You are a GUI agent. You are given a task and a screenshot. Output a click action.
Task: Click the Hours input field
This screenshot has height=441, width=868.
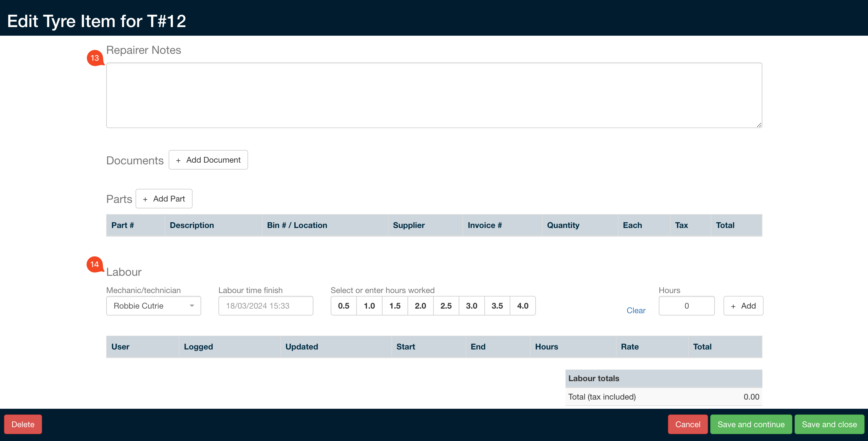click(x=687, y=306)
